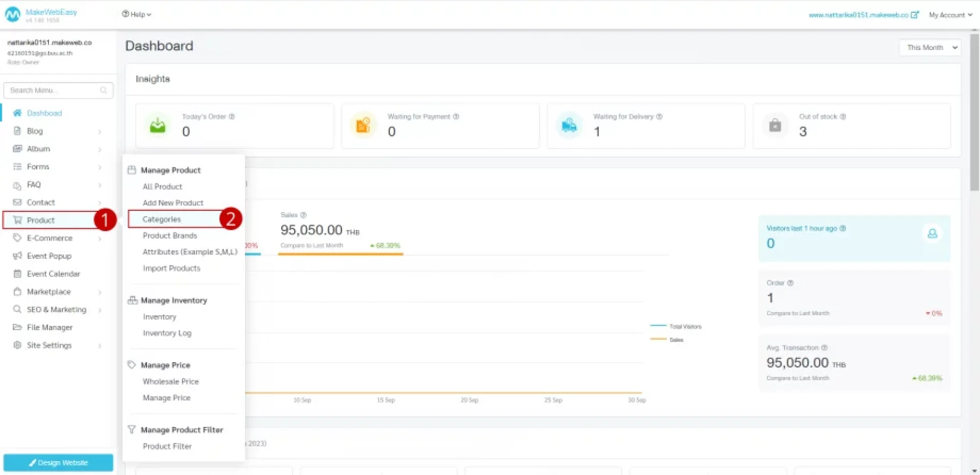Click the vertical page scrollbar
Viewport: 980px width, 475px height.
[x=974, y=112]
